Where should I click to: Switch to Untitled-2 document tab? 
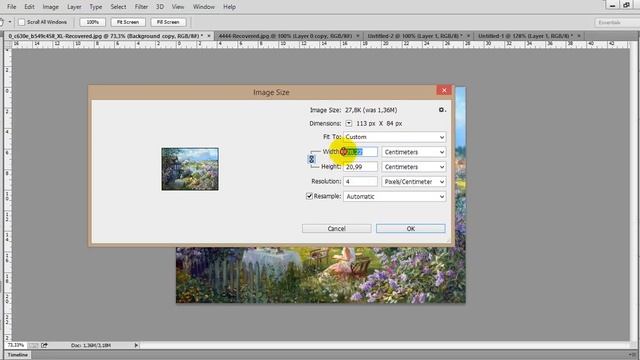(x=415, y=36)
